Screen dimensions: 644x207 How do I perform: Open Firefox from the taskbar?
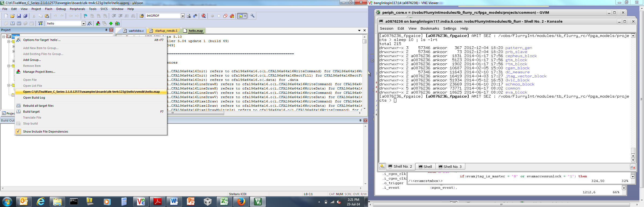[x=241, y=201]
